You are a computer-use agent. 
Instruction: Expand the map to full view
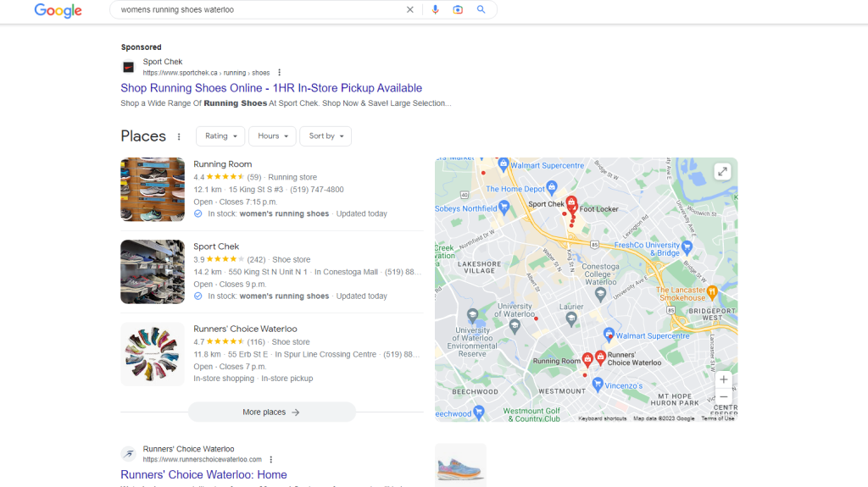click(x=722, y=172)
